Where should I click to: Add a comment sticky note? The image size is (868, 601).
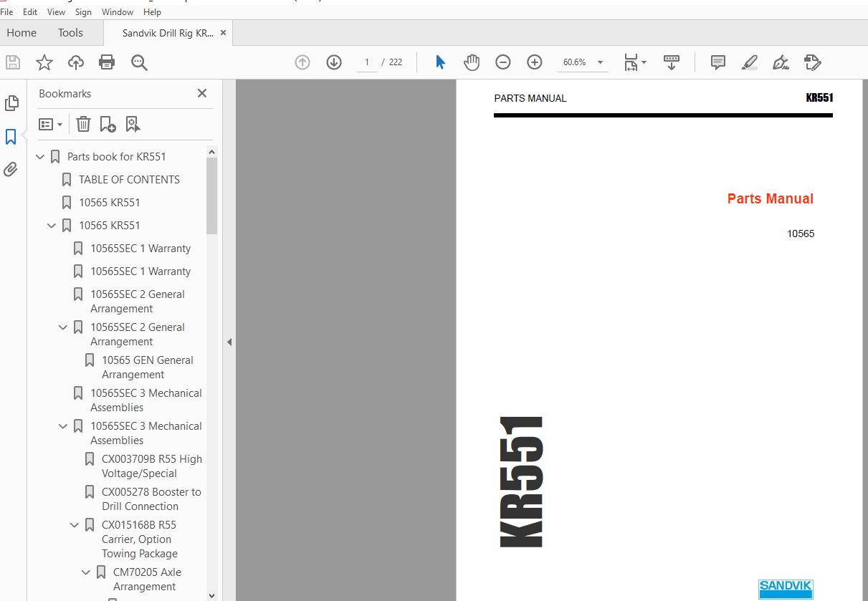[718, 62]
